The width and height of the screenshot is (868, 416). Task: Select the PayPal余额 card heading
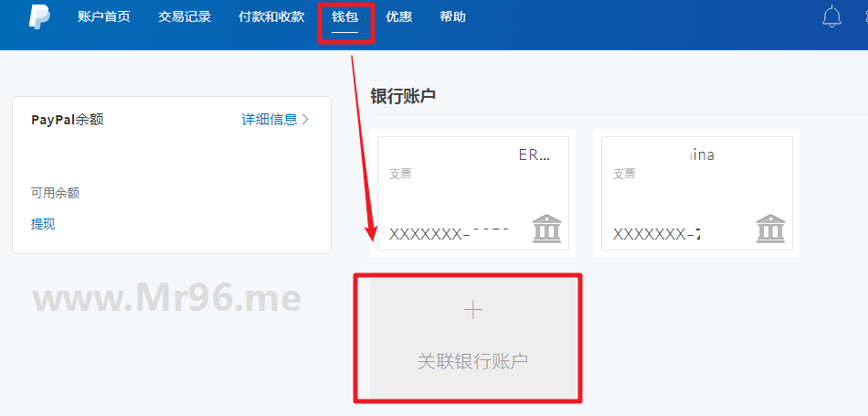click(x=68, y=120)
